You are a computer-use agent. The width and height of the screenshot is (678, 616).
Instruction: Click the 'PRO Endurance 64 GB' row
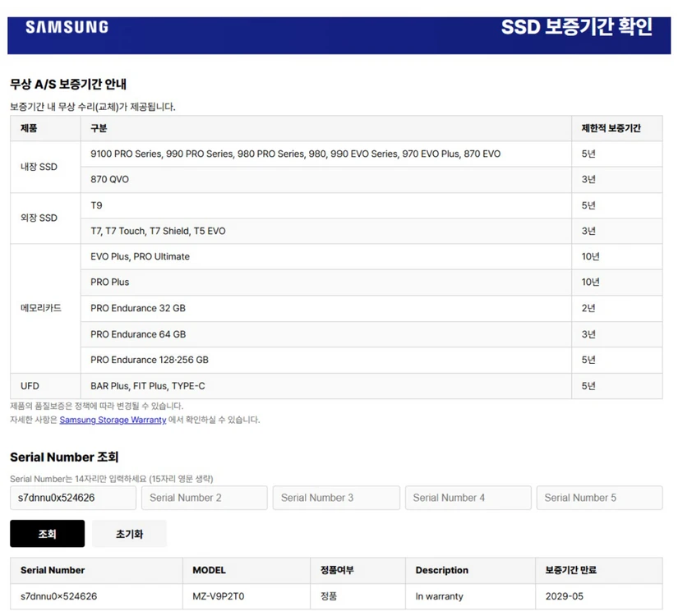pyautogui.click(x=326, y=334)
